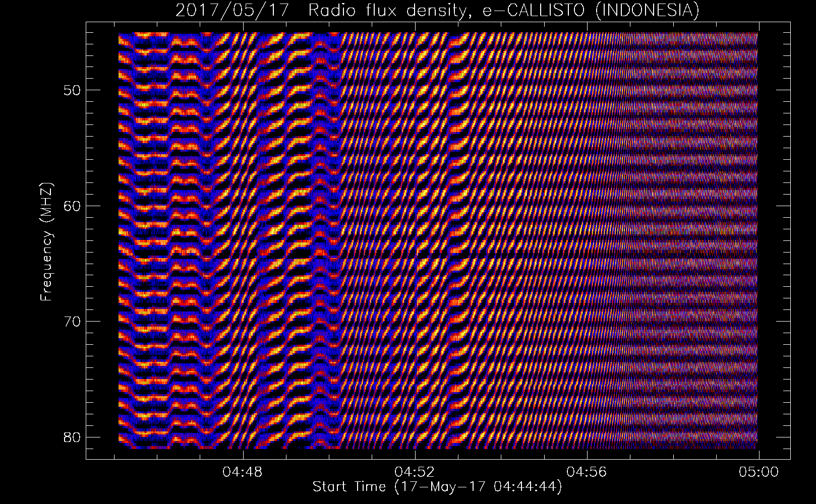Click the 04:48 time tick label
816x504 pixels.
[244, 472]
